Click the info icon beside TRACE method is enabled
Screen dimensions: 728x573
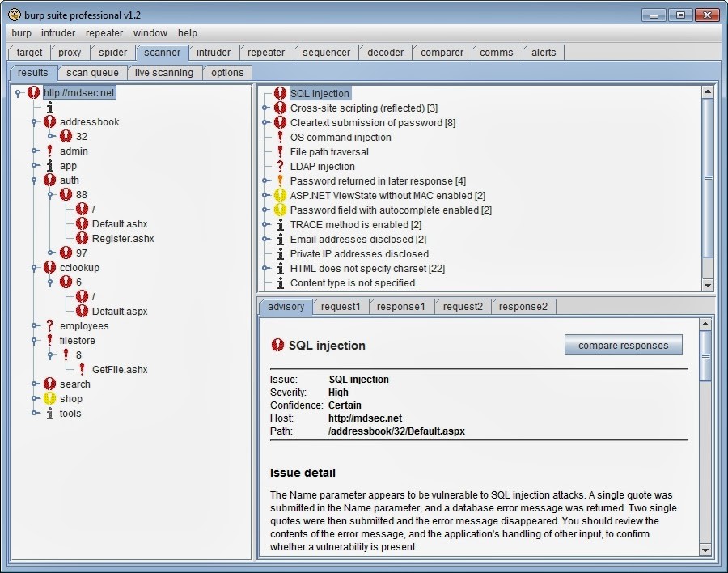tap(280, 224)
